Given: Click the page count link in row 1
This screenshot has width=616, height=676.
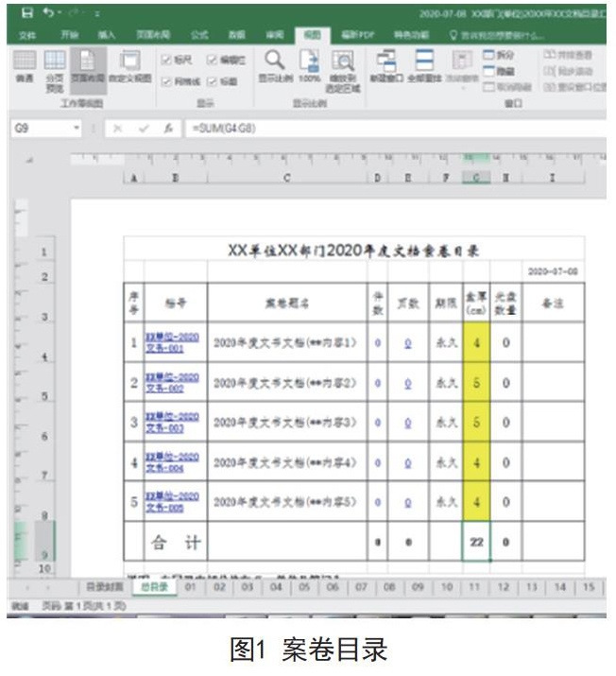Looking at the screenshot, I should (408, 343).
